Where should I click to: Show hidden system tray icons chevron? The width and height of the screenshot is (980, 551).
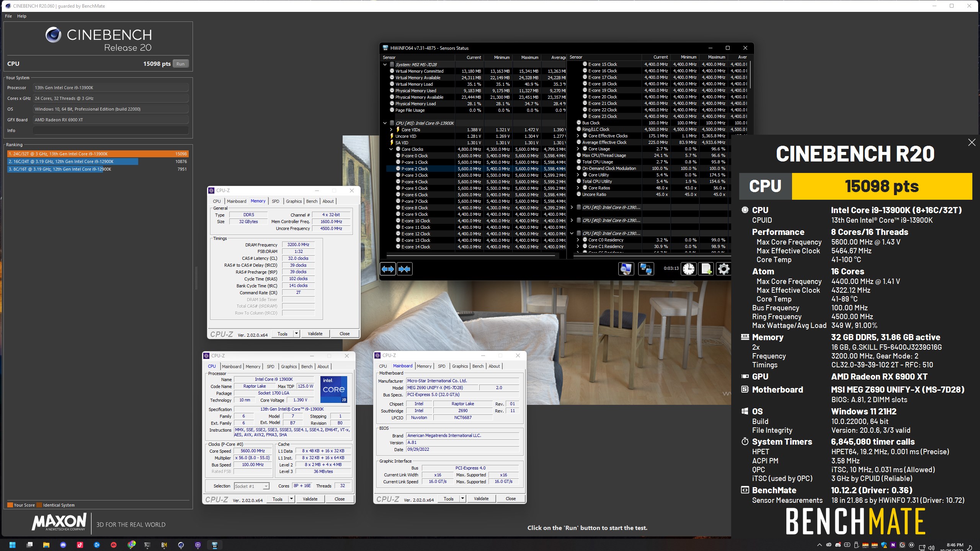click(819, 545)
